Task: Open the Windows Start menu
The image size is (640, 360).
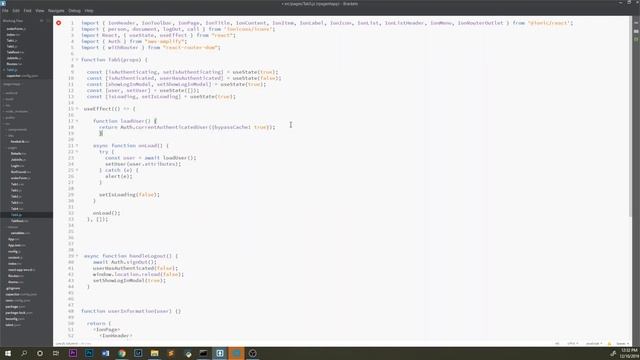Action: [8, 353]
